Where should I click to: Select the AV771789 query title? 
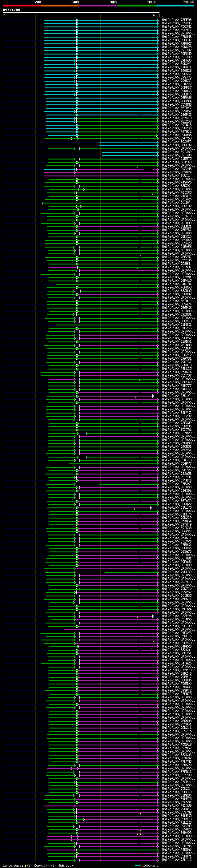11,10
